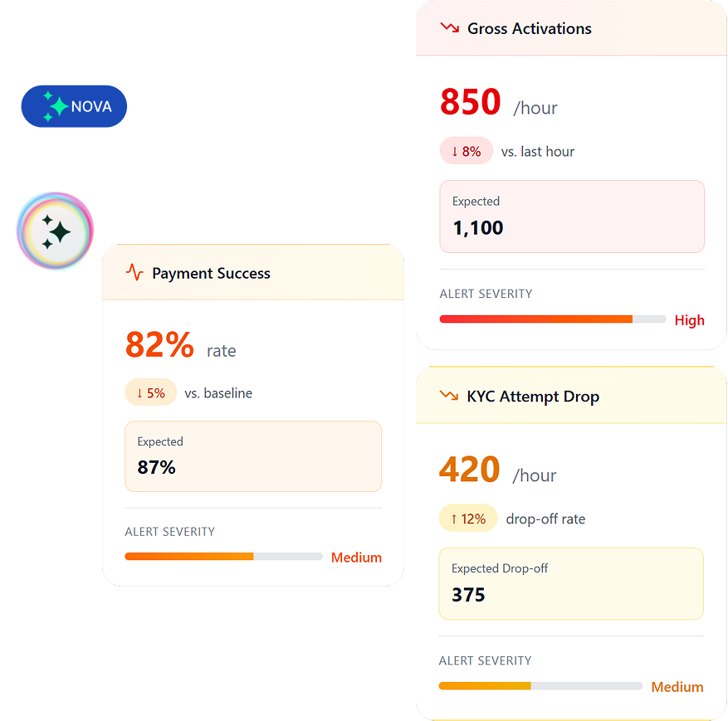Select the Expected 87% box
Screen dimensions: 728x721
pyautogui.click(x=253, y=456)
